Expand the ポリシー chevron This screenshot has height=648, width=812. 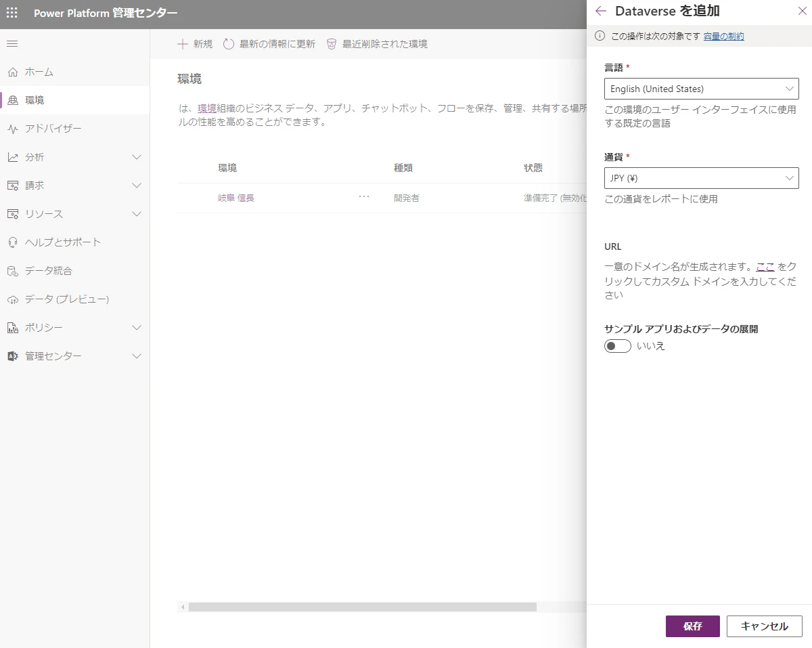136,328
